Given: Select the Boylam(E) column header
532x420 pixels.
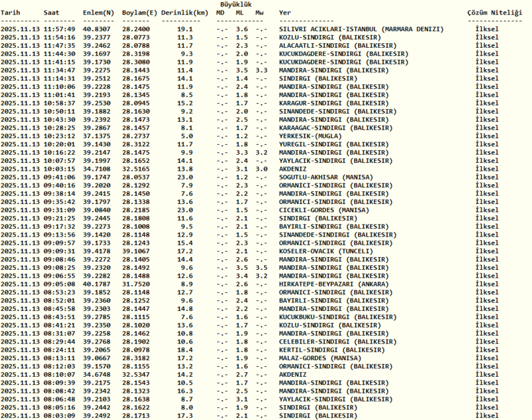Looking at the screenshot, I should pyautogui.click(x=139, y=13).
